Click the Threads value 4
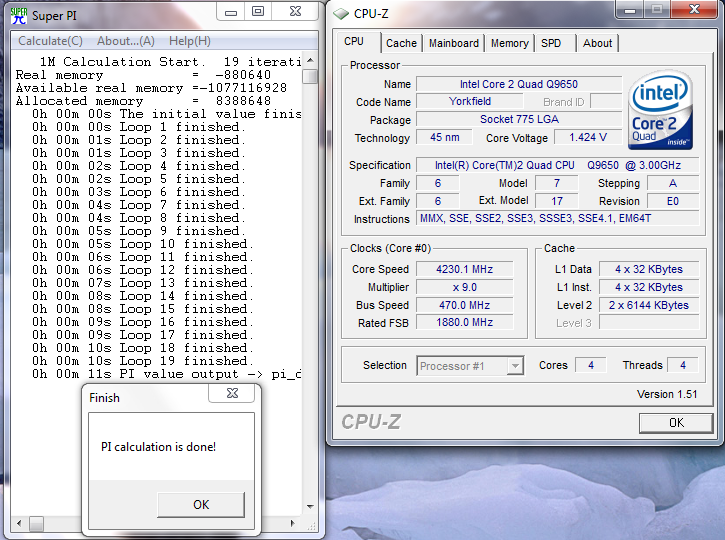 click(683, 365)
